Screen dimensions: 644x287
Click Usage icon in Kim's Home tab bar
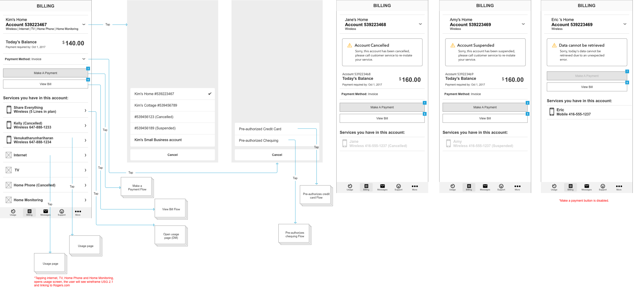[x=13, y=212]
